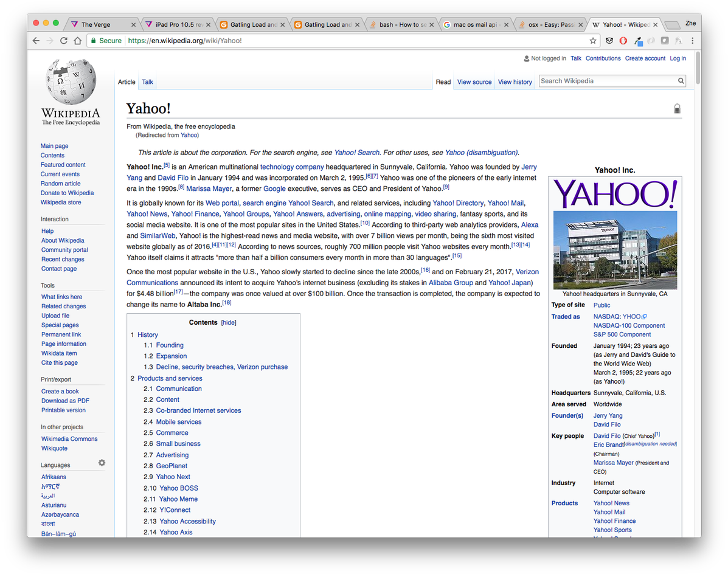This screenshot has height=574, width=728.
Task: Open Cite this page
Action: (60, 363)
